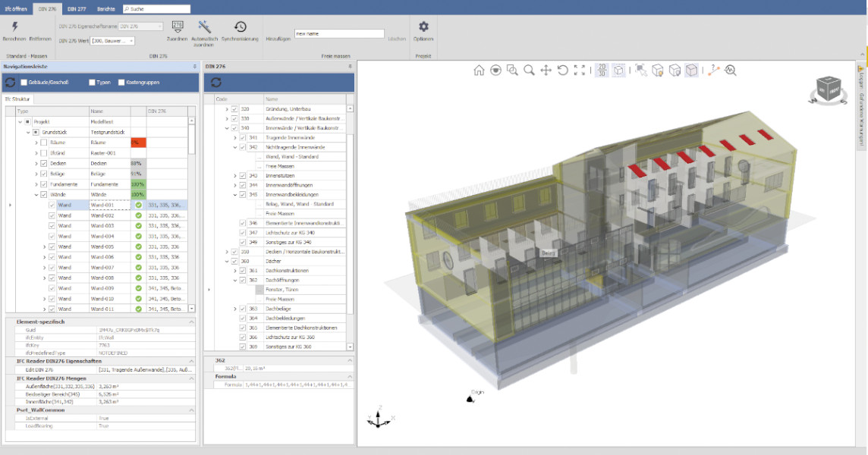The height and width of the screenshot is (455, 868).
Task: Select the magnifier zoom tool
Action: tap(529, 71)
